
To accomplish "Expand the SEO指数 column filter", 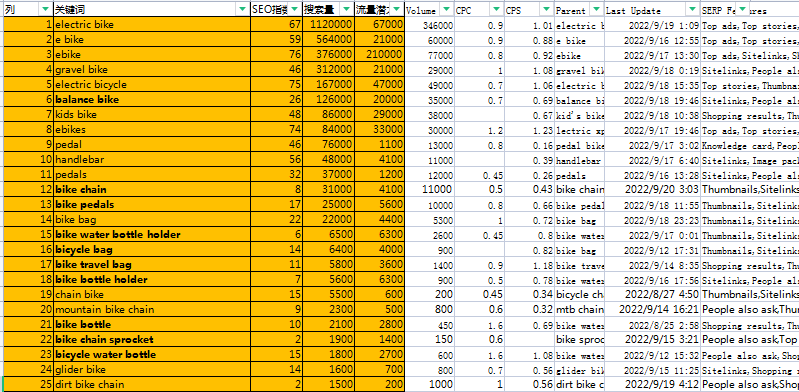I will point(295,9).
